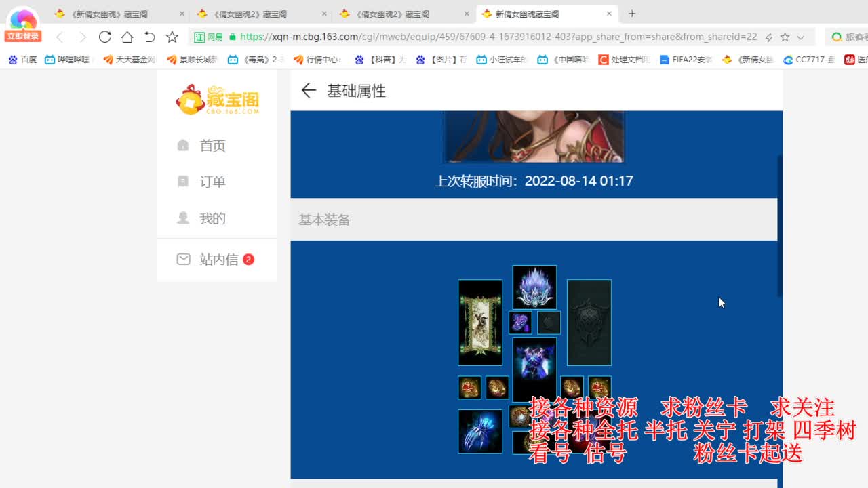Open 站内信 with the unread badge
Viewport: 868px width, 488px height.
[x=212, y=260]
